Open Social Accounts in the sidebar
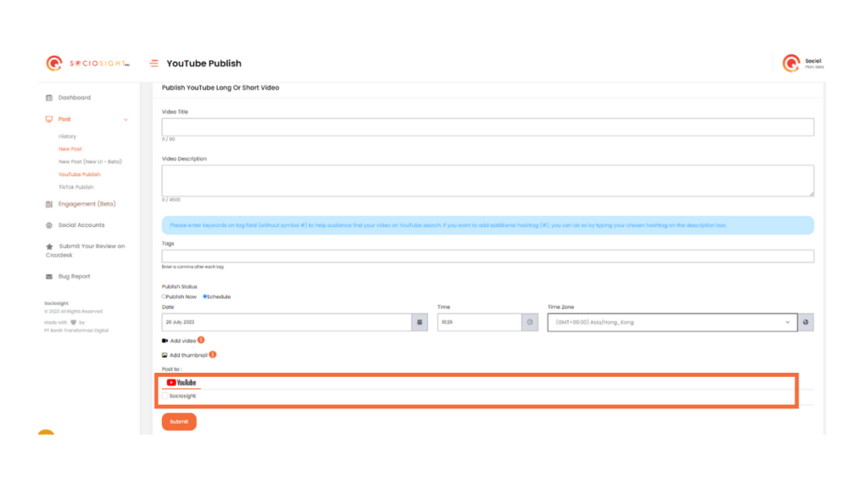 81,225
